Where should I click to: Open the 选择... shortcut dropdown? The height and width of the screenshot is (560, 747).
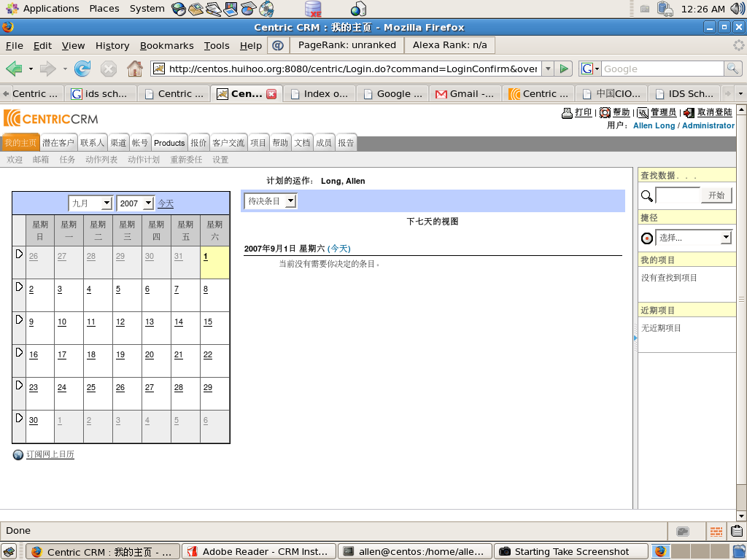[x=694, y=238]
